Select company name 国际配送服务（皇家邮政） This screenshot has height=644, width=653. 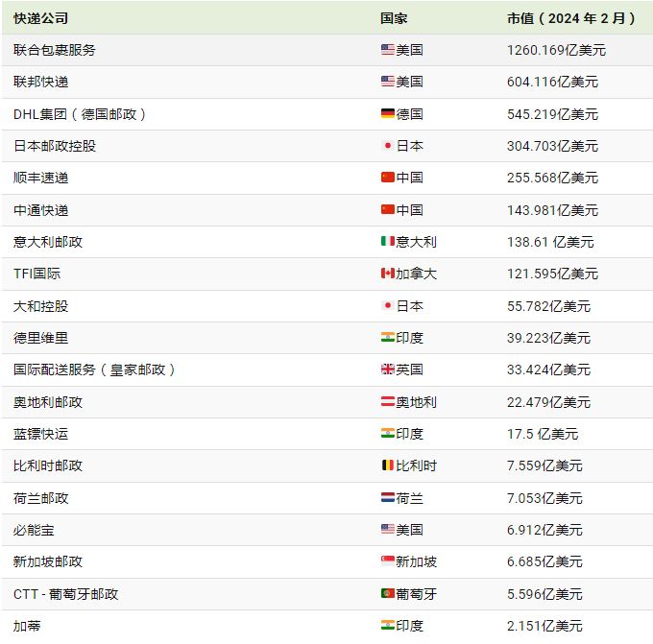click(94, 370)
